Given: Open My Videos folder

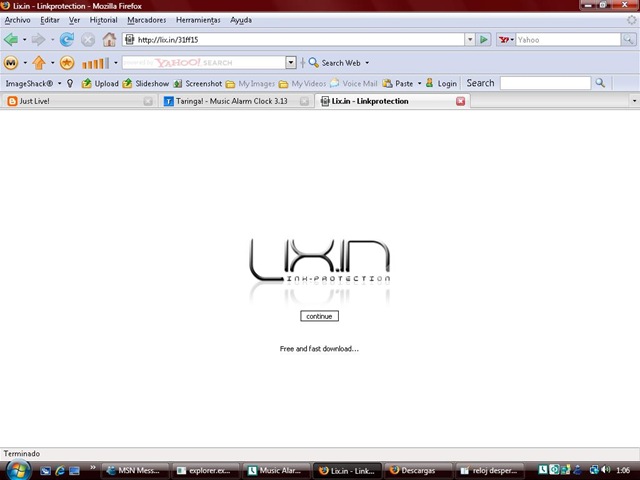Looking at the screenshot, I should (302, 84).
